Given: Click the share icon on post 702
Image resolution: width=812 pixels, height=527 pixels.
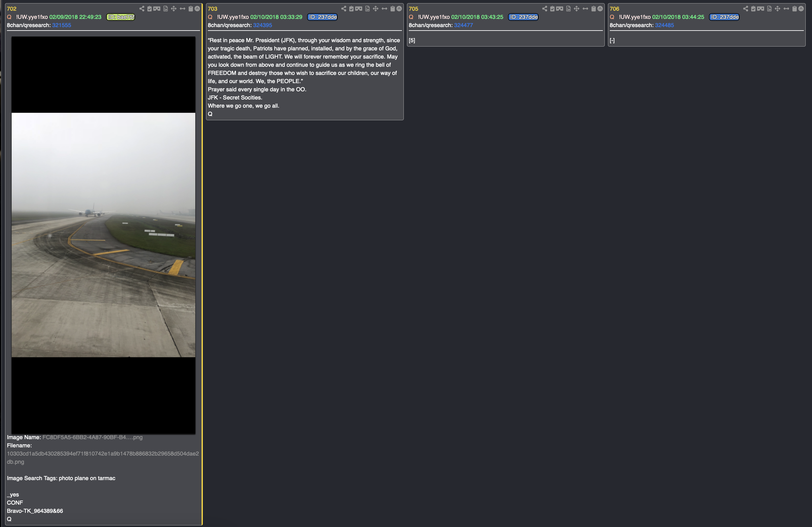Looking at the screenshot, I should coord(142,8).
